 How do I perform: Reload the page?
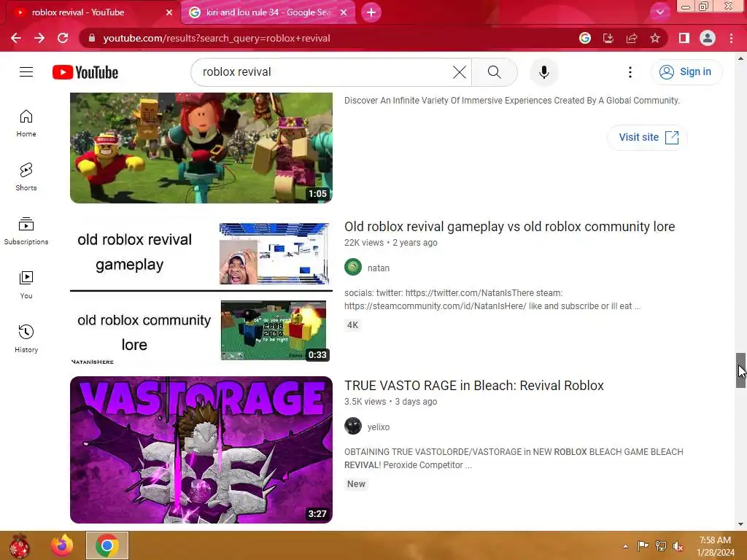point(63,38)
